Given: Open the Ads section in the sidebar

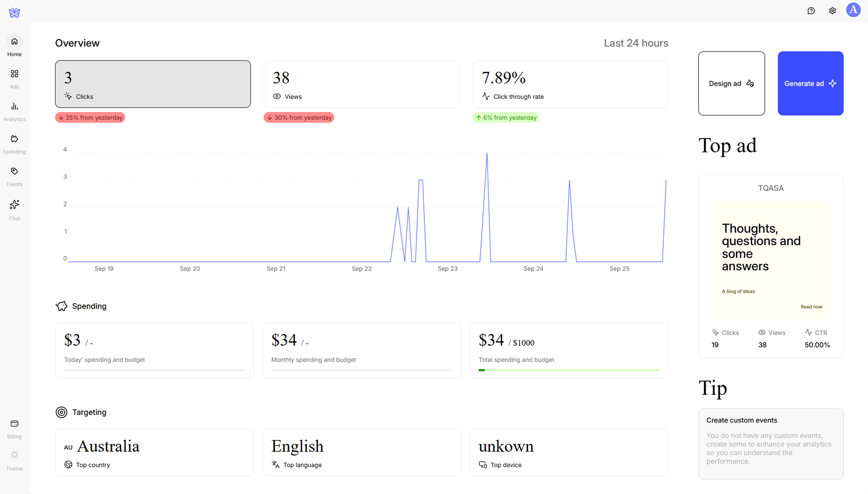Looking at the screenshot, I should pos(14,78).
